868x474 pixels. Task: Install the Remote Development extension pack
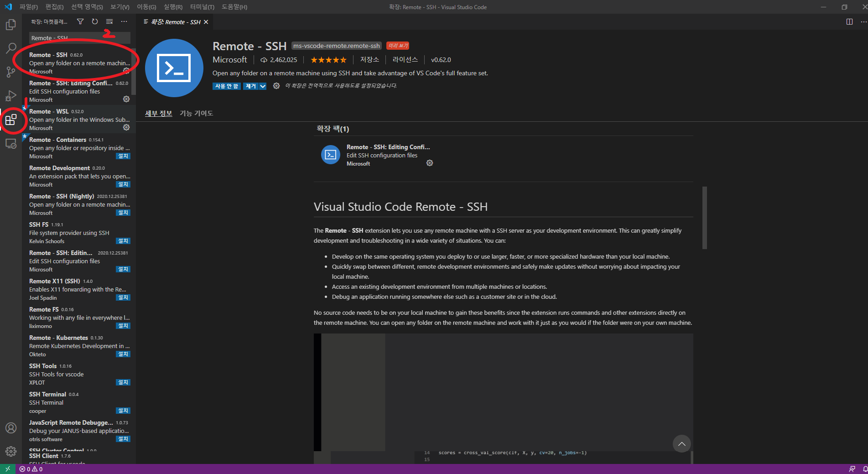(123, 184)
